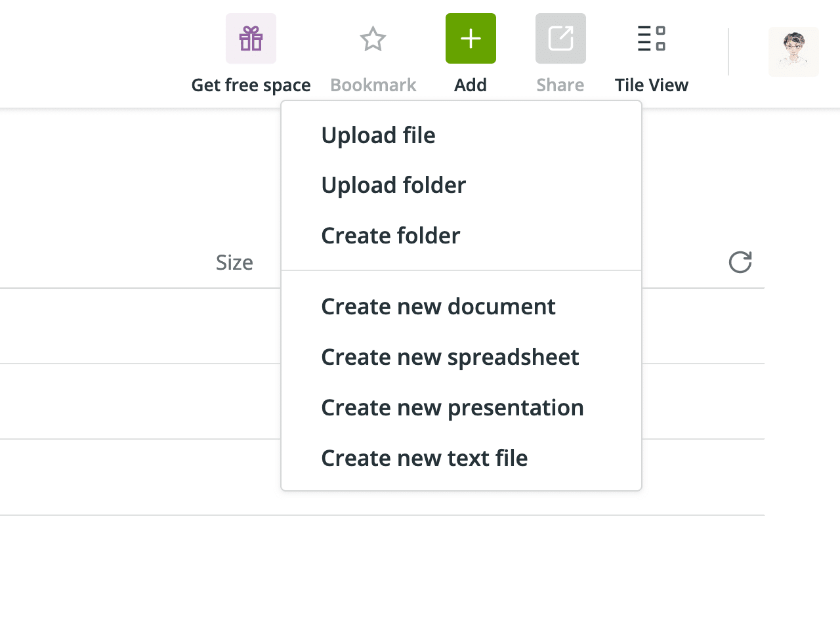Choose Create new document
This screenshot has width=840, height=630.
point(438,306)
